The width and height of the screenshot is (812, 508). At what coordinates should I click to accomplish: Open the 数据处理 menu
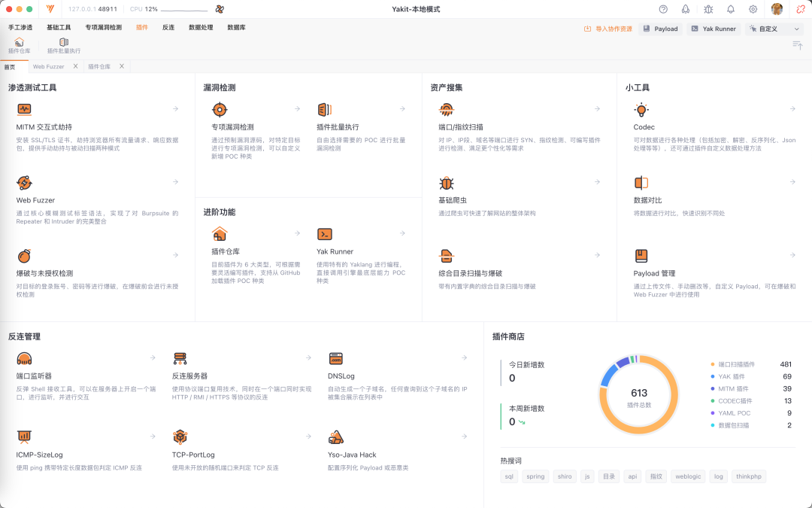pyautogui.click(x=201, y=28)
